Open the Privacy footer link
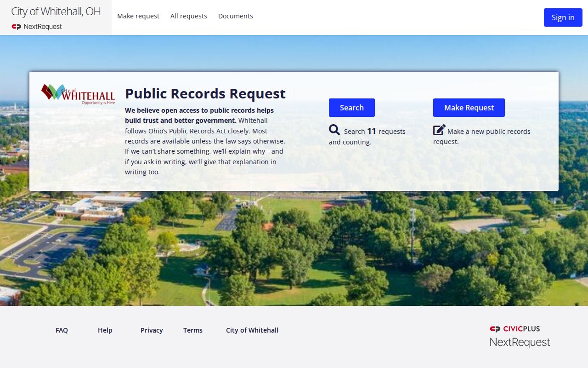Screen dimensions: 588x368 click(x=152, y=330)
